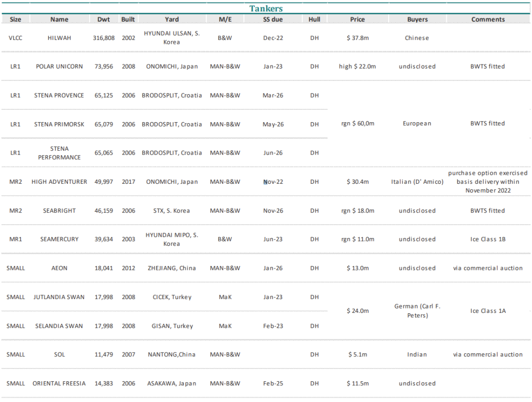Viewport: 532px width, 402px height.
Task: Click the 316,808 deadweight value
Action: coord(103,38)
